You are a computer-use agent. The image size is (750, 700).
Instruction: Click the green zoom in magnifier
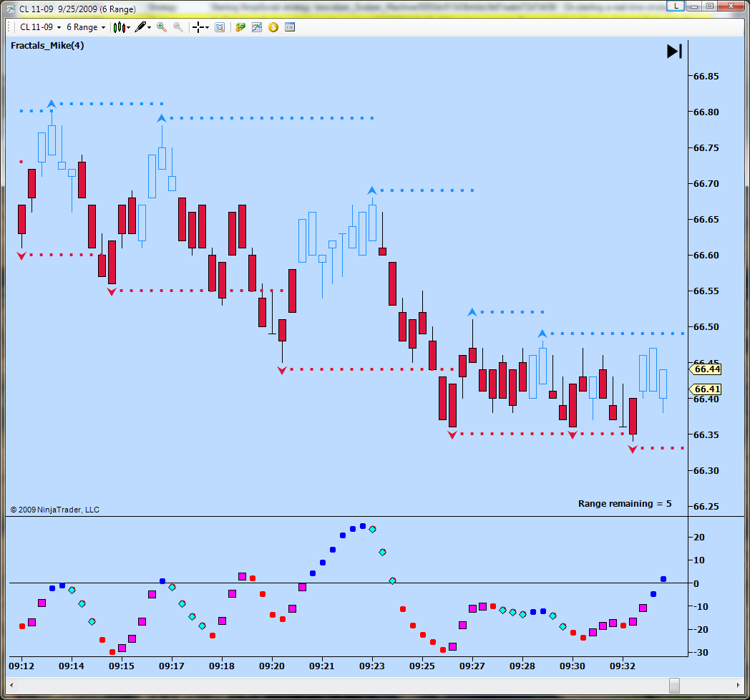pyautogui.click(x=162, y=27)
